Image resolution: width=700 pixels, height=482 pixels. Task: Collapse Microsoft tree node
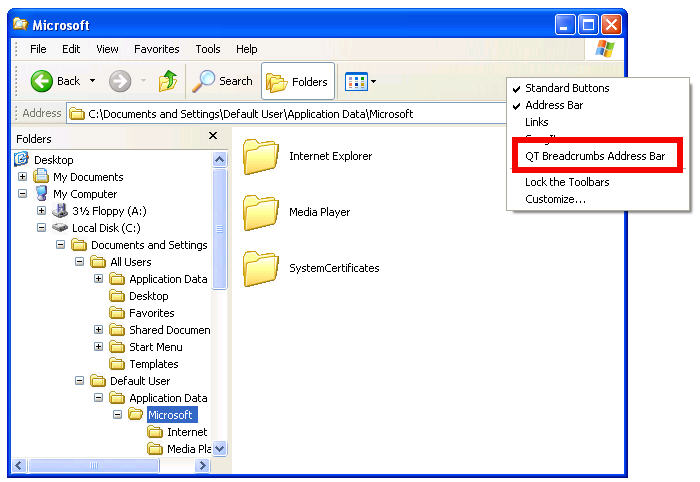[117, 415]
